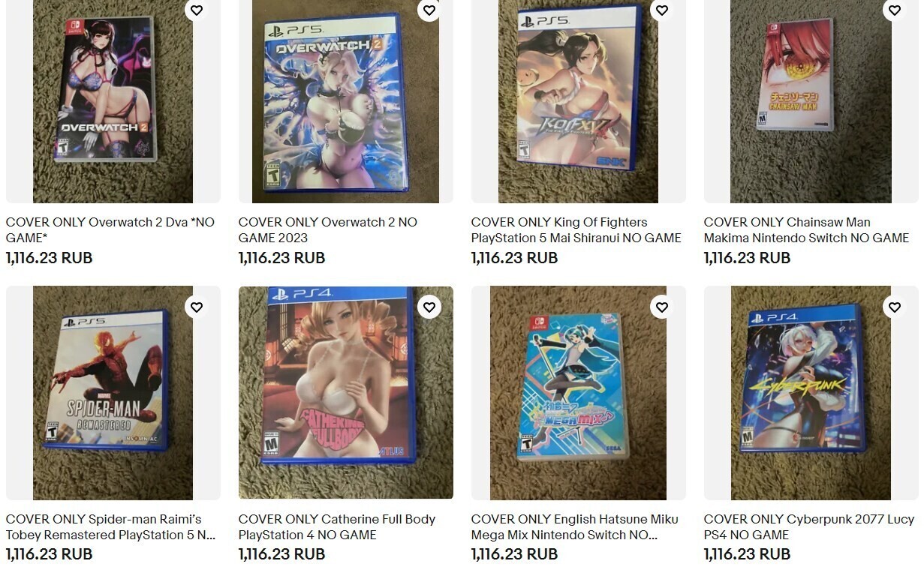Open 'COVER ONLY Chainsaw Man Makima Nintendo Switch' link
This screenshot has height=573, width=924.
point(807,230)
